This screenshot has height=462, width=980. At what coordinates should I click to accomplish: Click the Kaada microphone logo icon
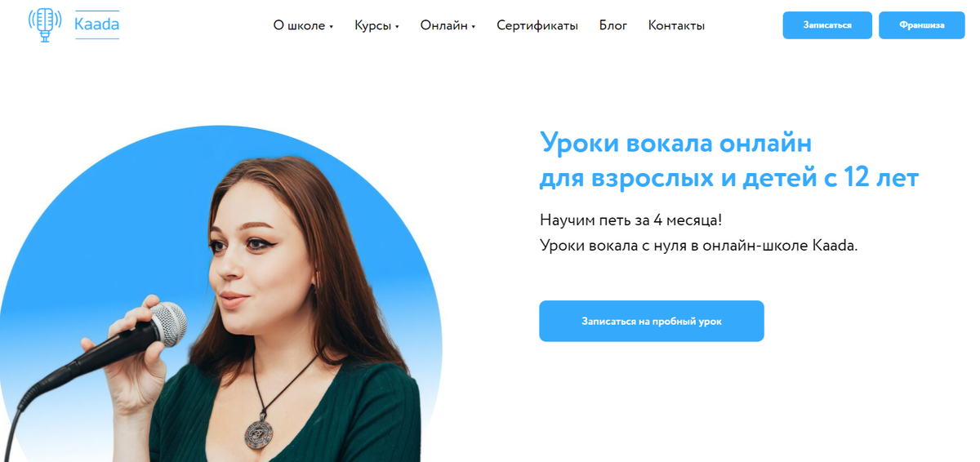(45, 24)
